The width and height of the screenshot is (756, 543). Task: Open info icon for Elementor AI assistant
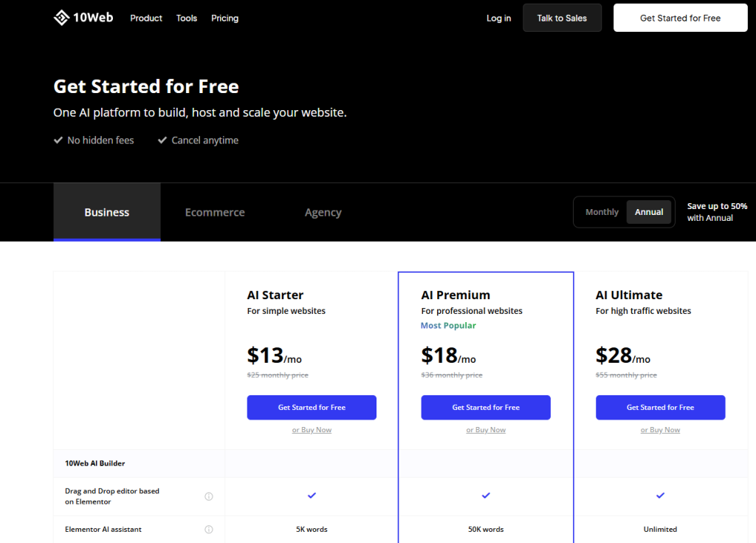click(209, 530)
